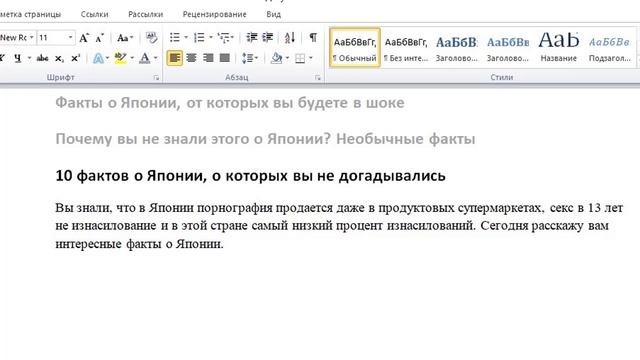Open the font size dropdown arrow
The image size is (640, 360).
[x=70, y=38]
